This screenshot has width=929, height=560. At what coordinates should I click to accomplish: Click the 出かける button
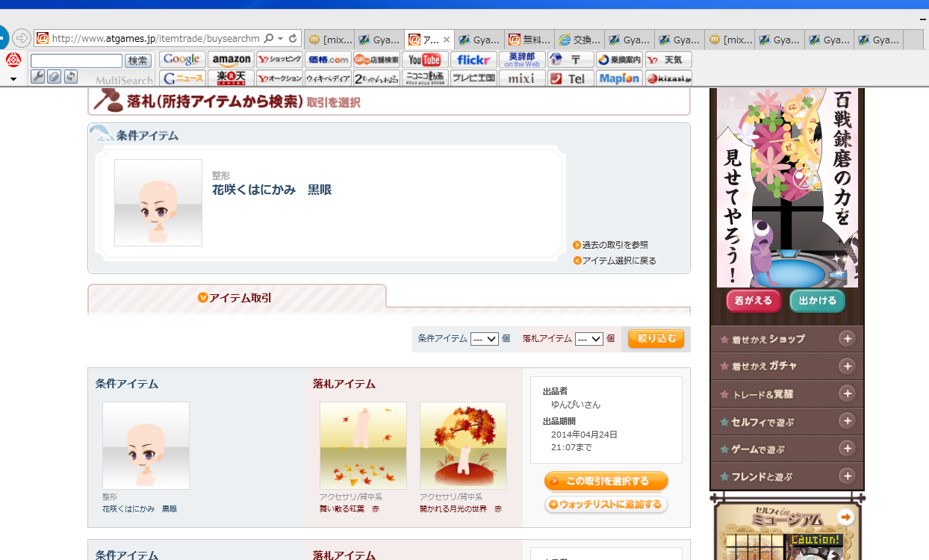[817, 300]
